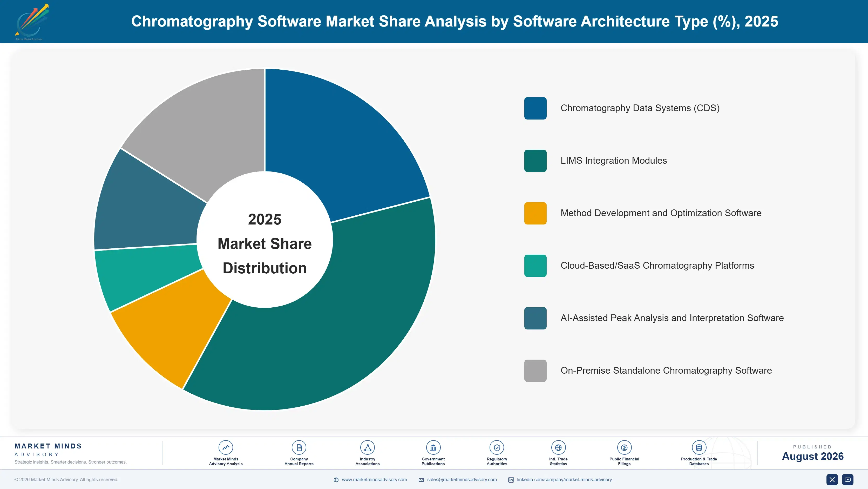868x489 pixels.
Task: Click the globe icon beside website address
Action: tap(336, 480)
